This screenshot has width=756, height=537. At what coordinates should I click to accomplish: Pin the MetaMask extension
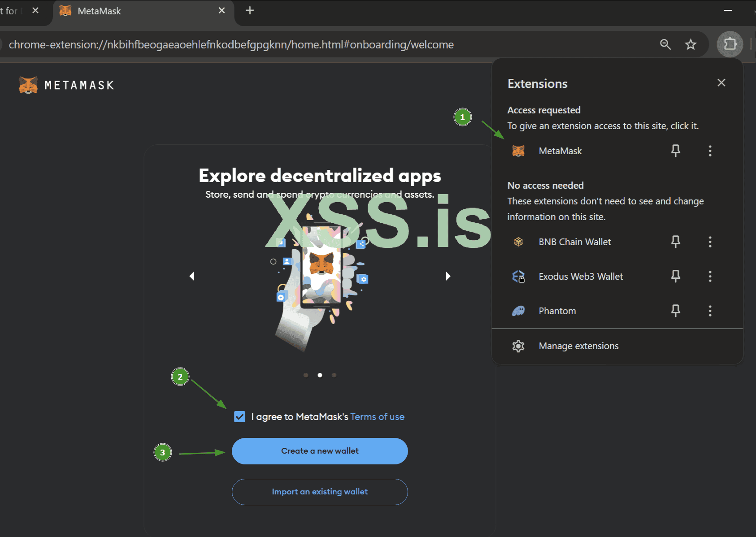tap(676, 151)
